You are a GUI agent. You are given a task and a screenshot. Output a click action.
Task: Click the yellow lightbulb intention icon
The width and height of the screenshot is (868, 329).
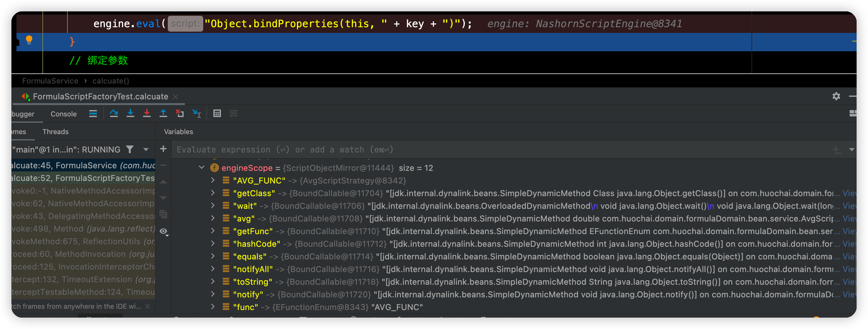(29, 40)
